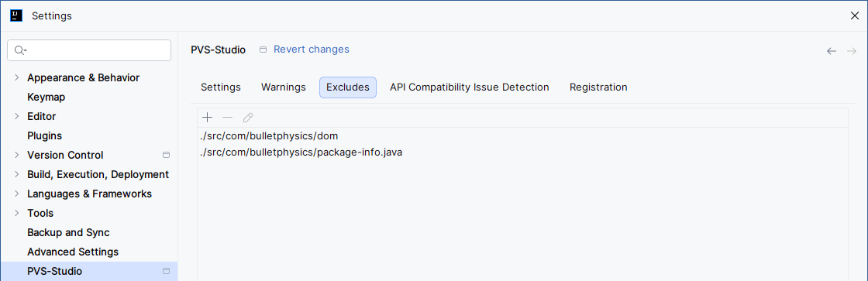868x281 pixels.
Task: Switch to the Settings tab
Action: (220, 87)
